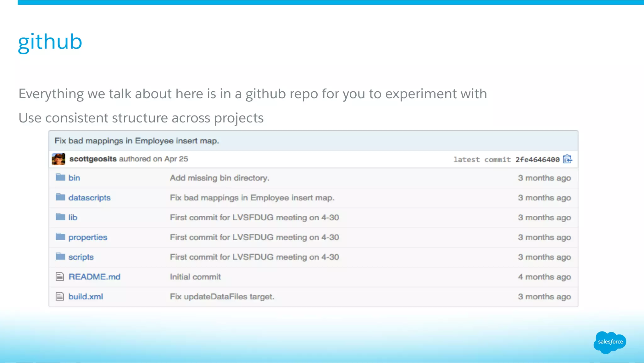Copy the latest commit hash clipboard icon
Viewport: 644px width, 363px height.
pyautogui.click(x=568, y=159)
